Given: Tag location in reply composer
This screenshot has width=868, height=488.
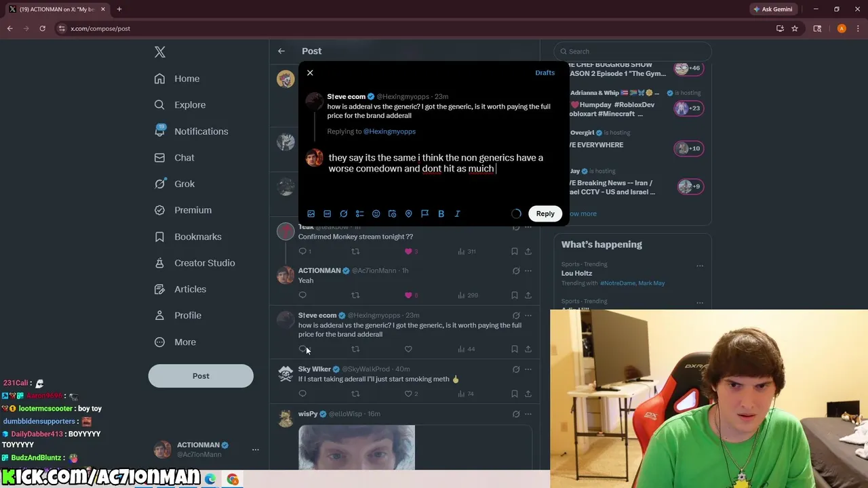Looking at the screenshot, I should pyautogui.click(x=409, y=213).
